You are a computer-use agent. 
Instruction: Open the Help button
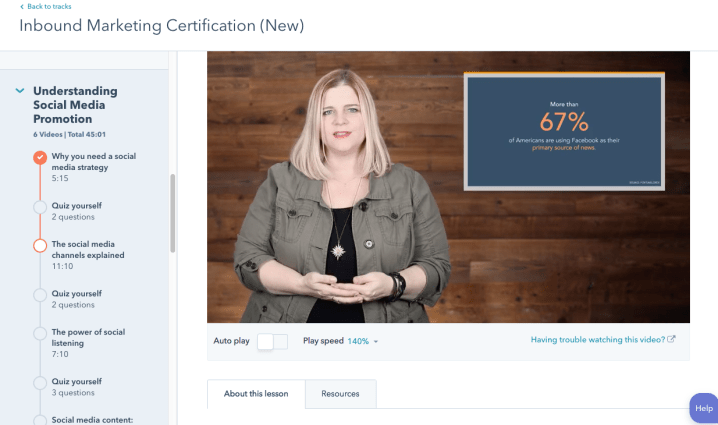tap(703, 408)
